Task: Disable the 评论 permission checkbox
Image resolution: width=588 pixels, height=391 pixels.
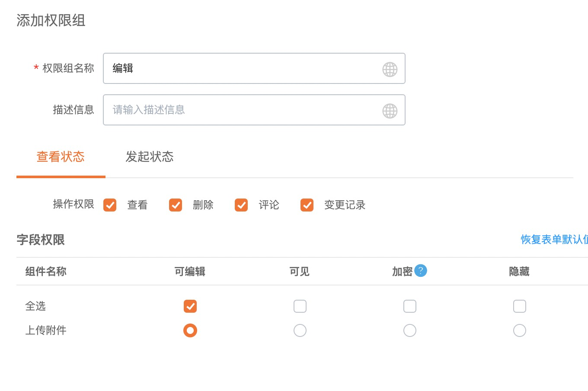Action: (241, 205)
